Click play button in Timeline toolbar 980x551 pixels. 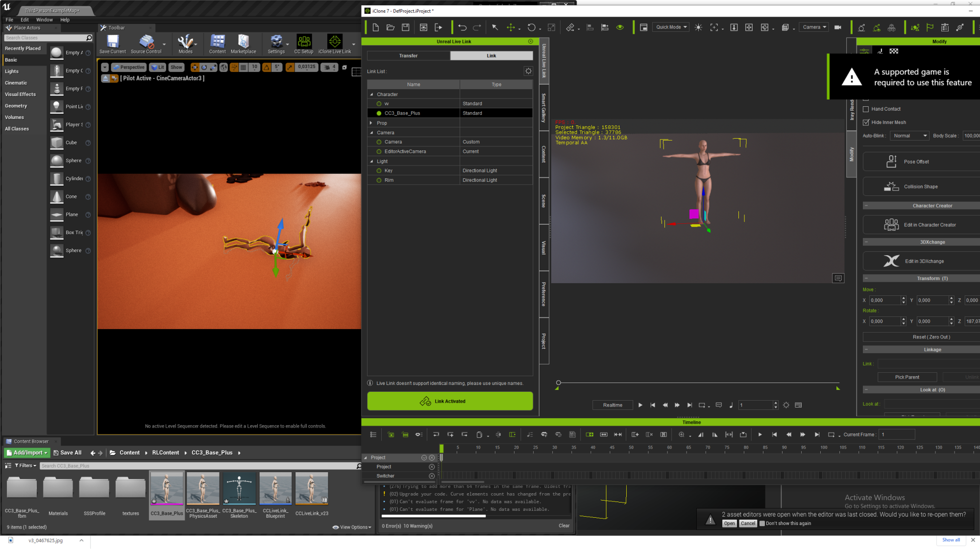coord(760,434)
